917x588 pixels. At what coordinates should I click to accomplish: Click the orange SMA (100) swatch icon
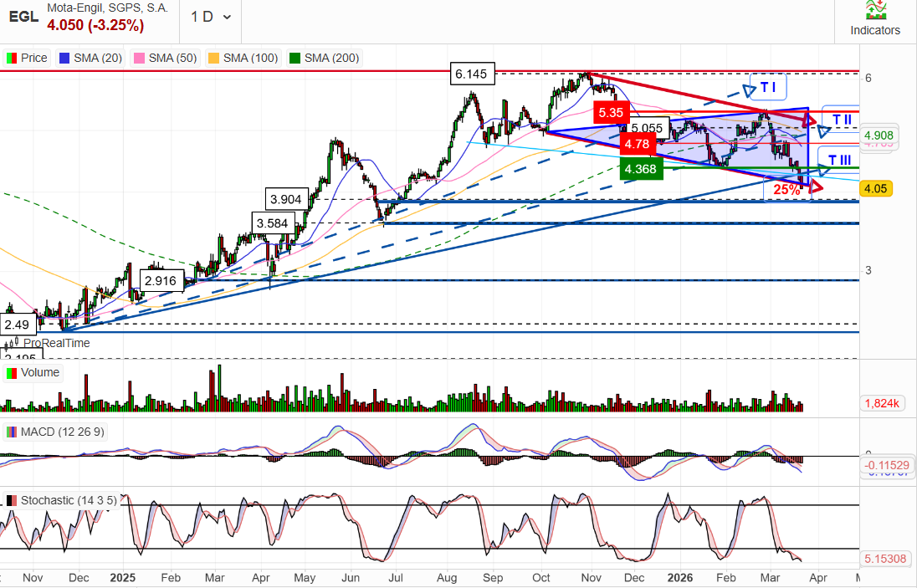pyautogui.click(x=213, y=58)
